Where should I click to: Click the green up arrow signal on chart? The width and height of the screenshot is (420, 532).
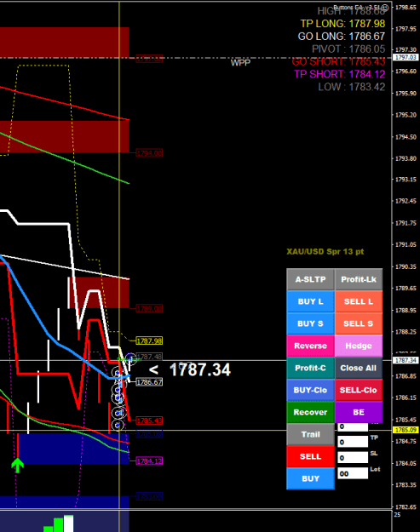pos(17,465)
